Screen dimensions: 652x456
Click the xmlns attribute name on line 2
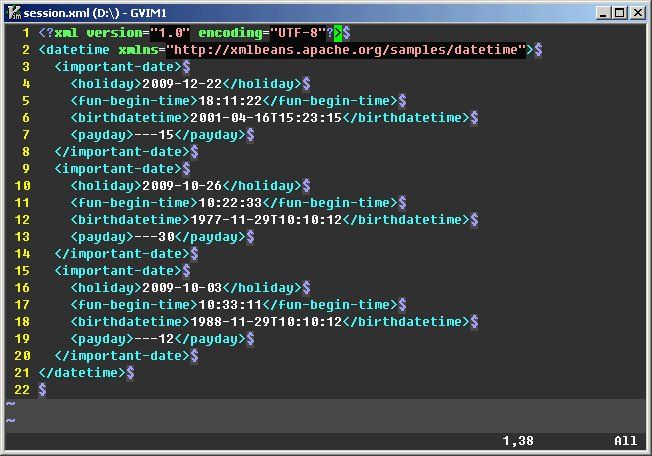point(138,50)
